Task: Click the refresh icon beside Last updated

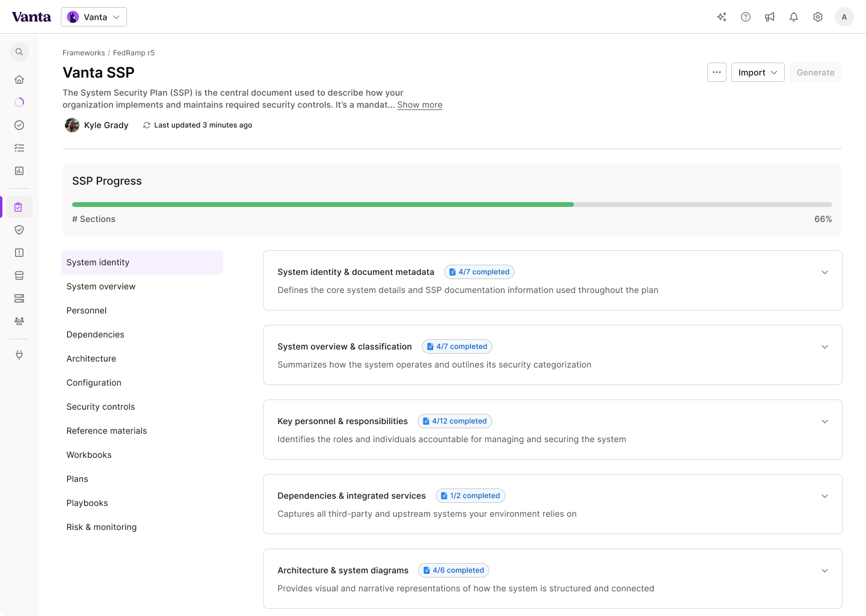Action: click(147, 125)
